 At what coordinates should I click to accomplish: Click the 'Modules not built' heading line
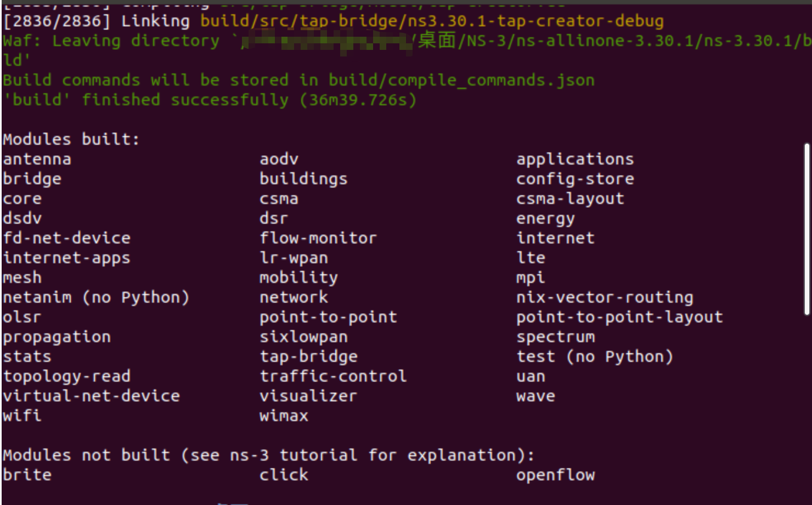click(x=269, y=456)
